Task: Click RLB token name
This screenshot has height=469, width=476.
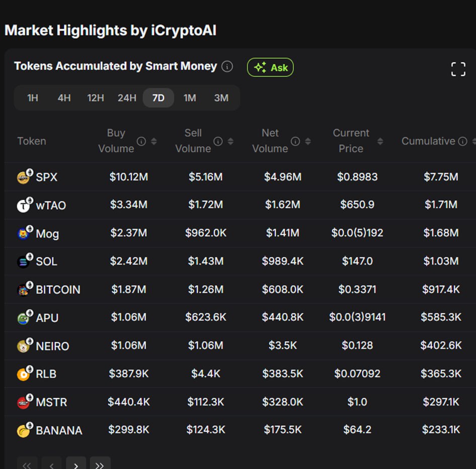Action: click(x=46, y=374)
